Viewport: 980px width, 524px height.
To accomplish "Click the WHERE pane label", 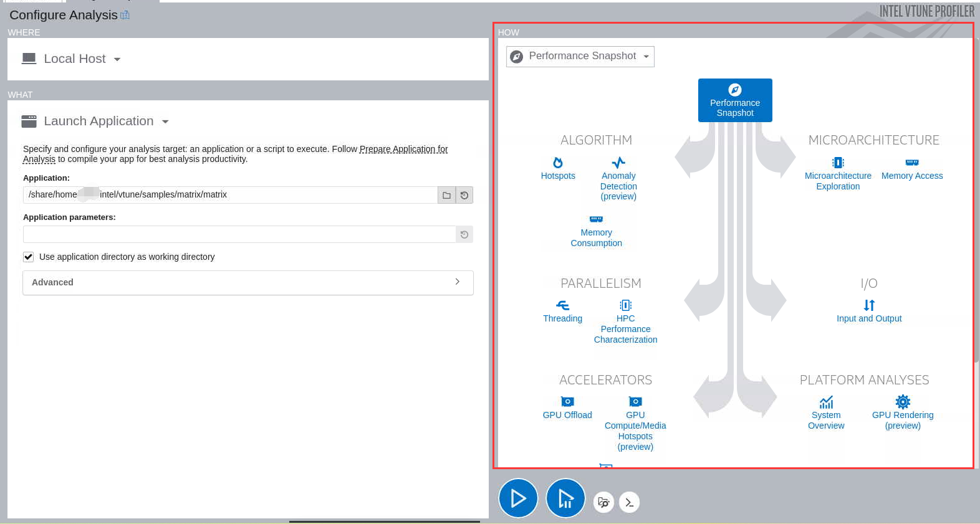I will pyautogui.click(x=24, y=32).
